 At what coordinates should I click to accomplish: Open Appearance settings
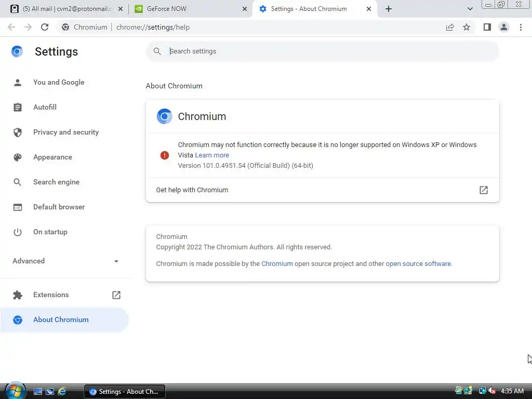(x=52, y=157)
